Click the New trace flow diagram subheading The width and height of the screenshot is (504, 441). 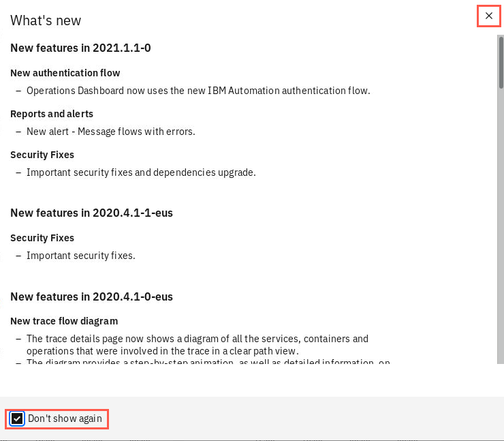click(64, 321)
